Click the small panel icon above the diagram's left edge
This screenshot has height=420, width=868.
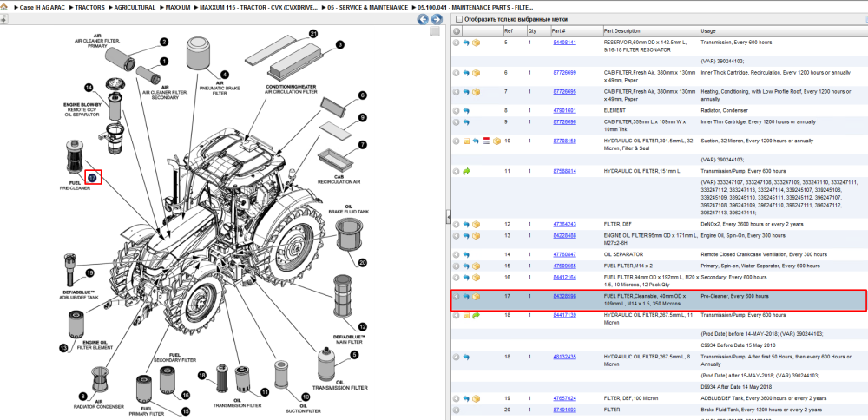pos(3,19)
